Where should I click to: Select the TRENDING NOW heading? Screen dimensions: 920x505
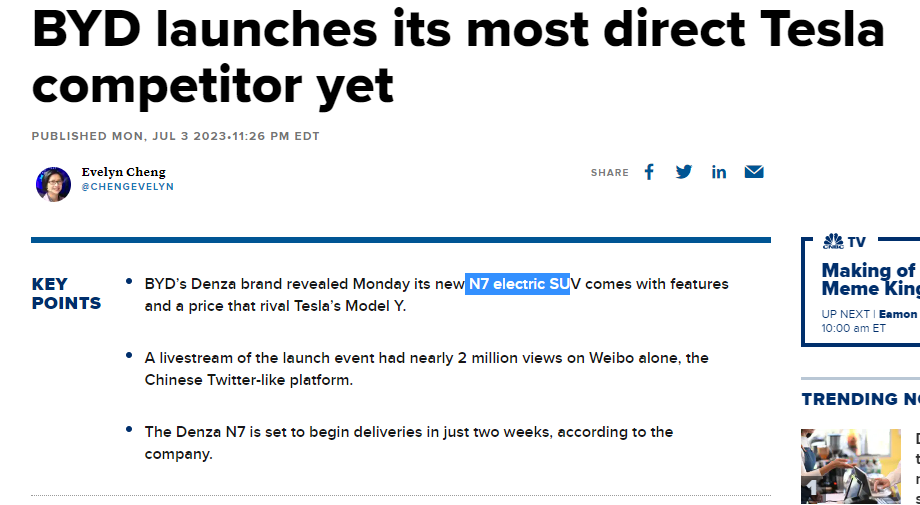[860, 399]
